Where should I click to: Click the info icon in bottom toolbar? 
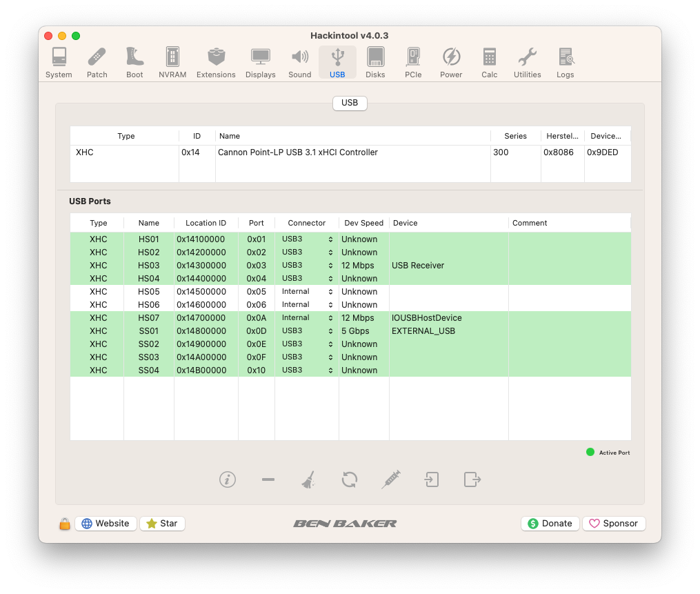tap(228, 479)
